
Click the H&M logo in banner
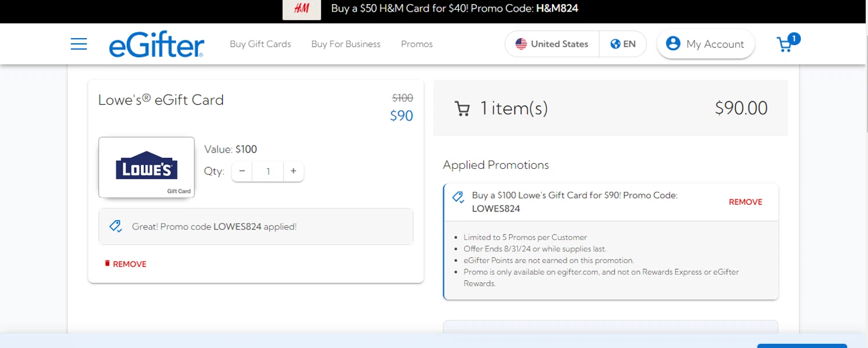point(301,9)
